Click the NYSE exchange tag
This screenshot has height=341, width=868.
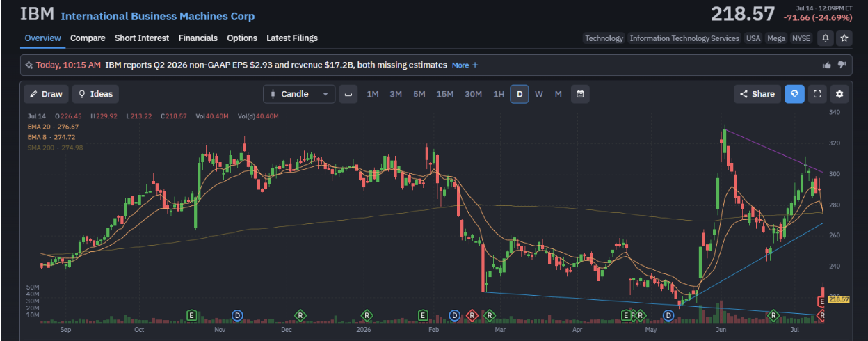click(801, 38)
